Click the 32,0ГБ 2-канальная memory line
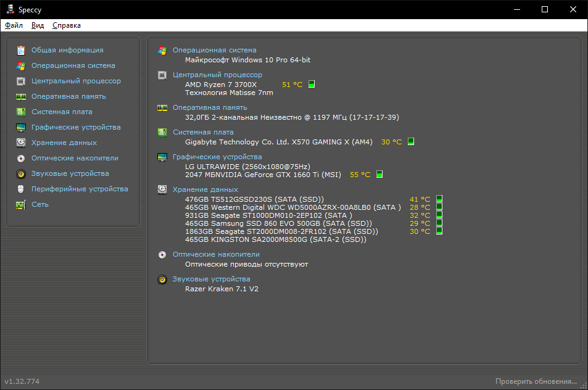Image resolution: width=588 pixels, height=390 pixels. [292, 117]
